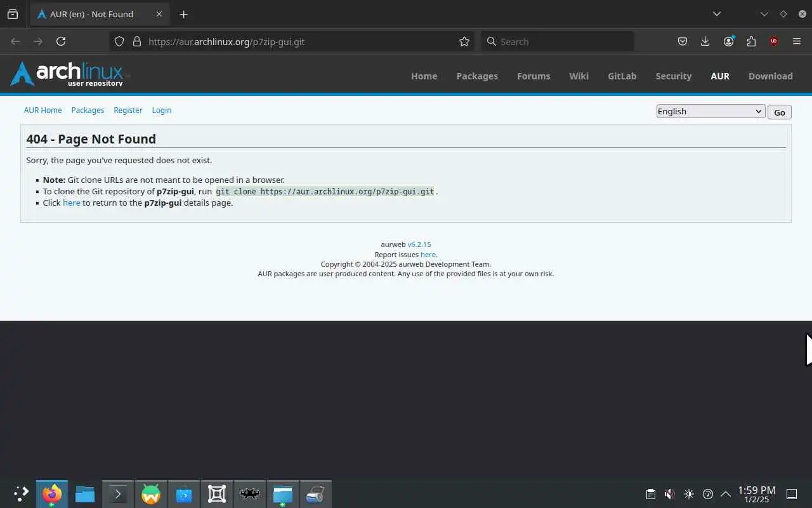The width and height of the screenshot is (812, 508).
Task: Go to Home in Arch navigation
Action: tap(424, 76)
